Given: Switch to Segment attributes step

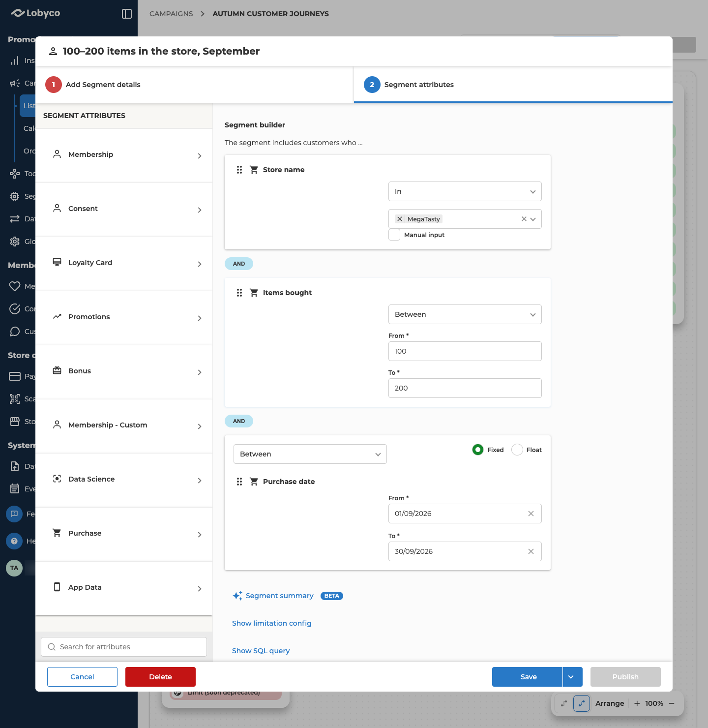Looking at the screenshot, I should [513, 85].
